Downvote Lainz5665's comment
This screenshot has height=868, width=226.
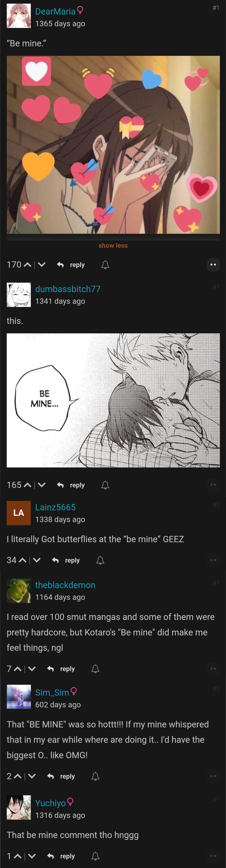pyautogui.click(x=37, y=560)
